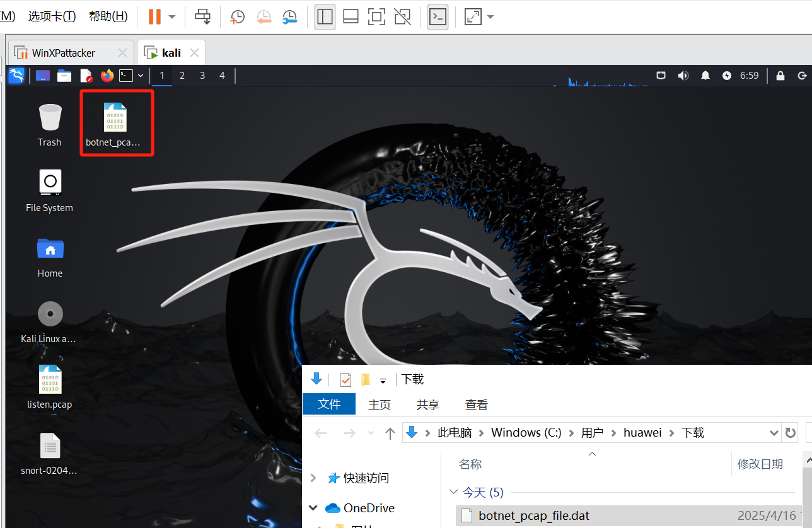
Task: Select the listen.pcap desktop file
Action: click(50, 387)
